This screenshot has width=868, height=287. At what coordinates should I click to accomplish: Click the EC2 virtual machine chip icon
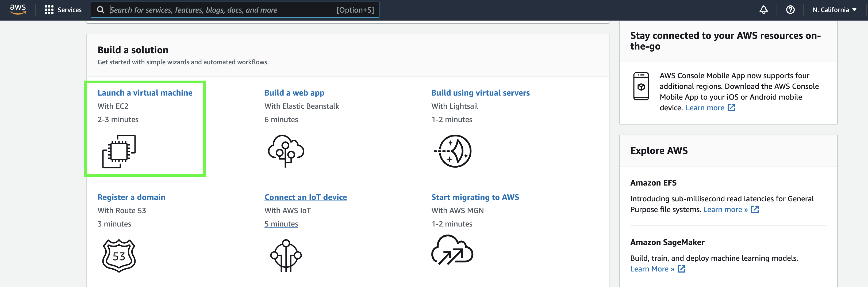[118, 151]
